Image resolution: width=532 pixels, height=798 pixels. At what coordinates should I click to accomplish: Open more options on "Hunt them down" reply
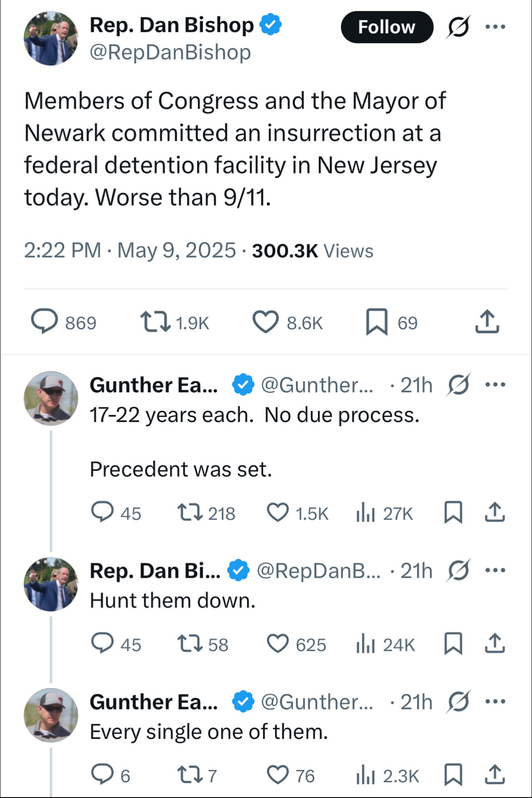(x=495, y=570)
